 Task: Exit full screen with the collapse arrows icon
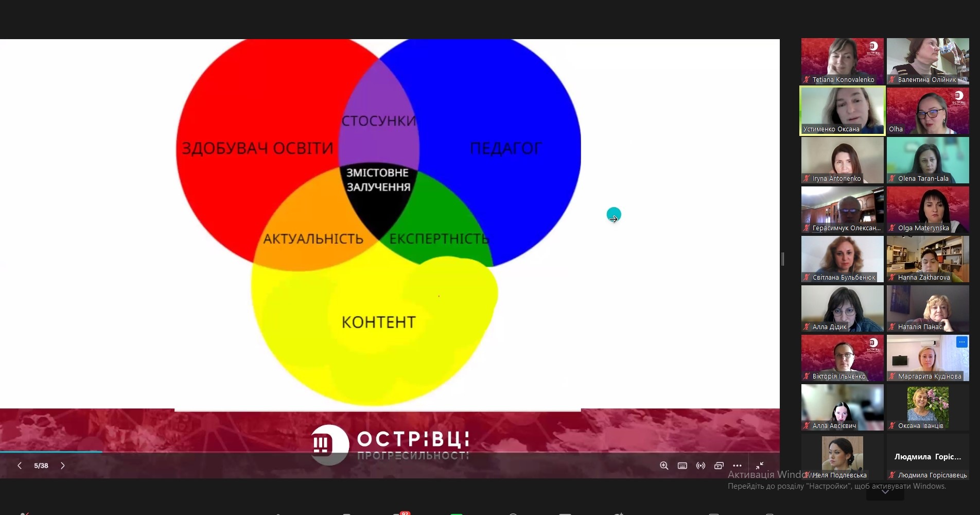point(759,466)
